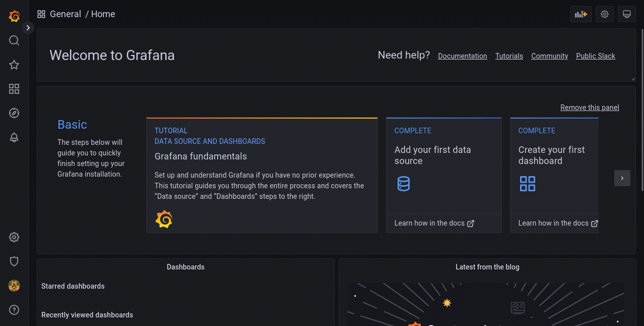Click Remove this panel
The height and width of the screenshot is (326, 644).
(590, 107)
